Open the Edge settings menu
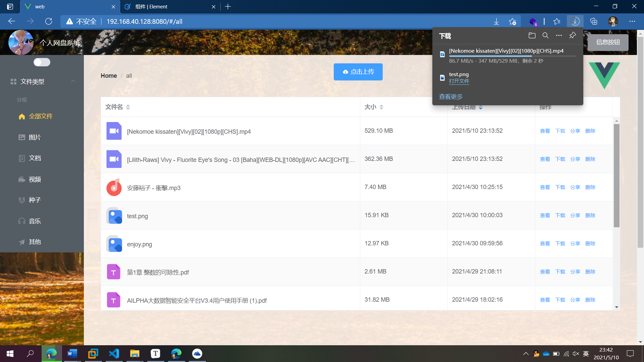The width and height of the screenshot is (644, 362). point(633,21)
